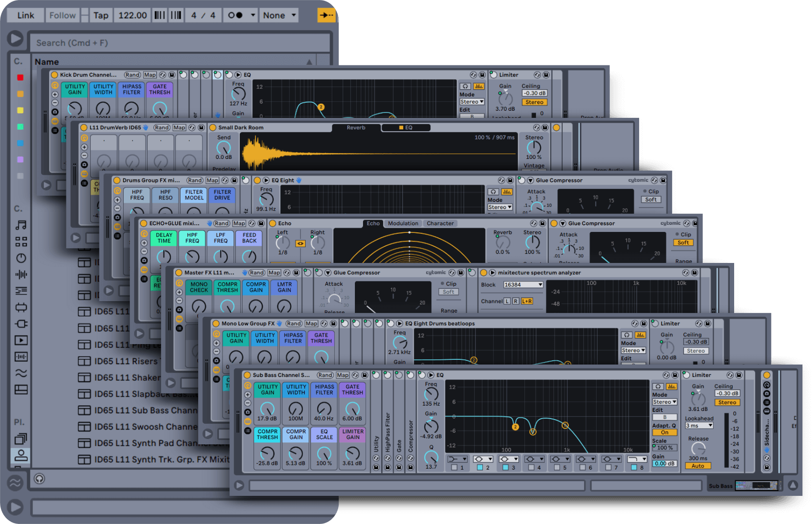Image resolution: width=812 pixels, height=524 pixels.
Task: Select the User Library place icon
Action: click(21, 455)
